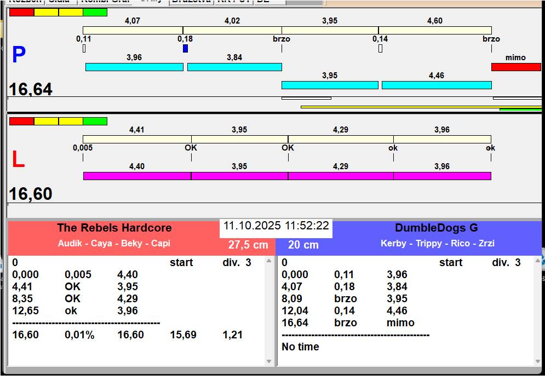Open the Družstva tab
The width and height of the screenshot is (545, 392).
(191, 2)
